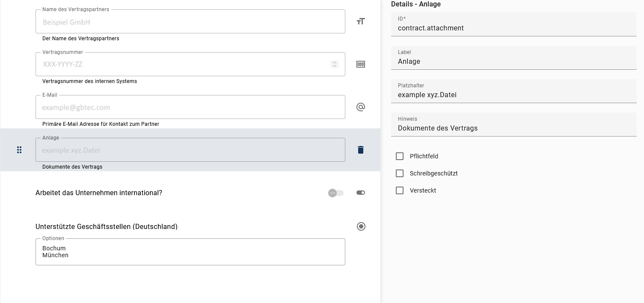Toggle the 'Arbeitet das Unternehmen international?' switch
Viewport: 644px width, 303px height.
coord(336,193)
